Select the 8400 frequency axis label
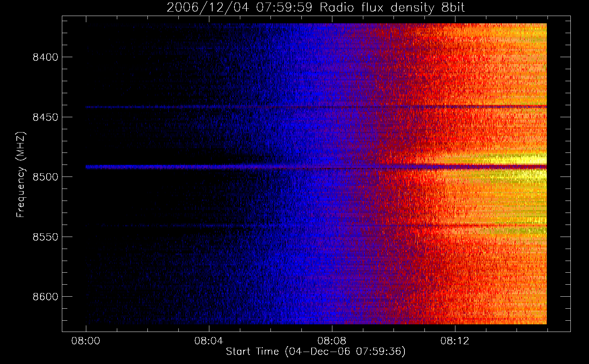The height and width of the screenshot is (364, 589). 46,58
